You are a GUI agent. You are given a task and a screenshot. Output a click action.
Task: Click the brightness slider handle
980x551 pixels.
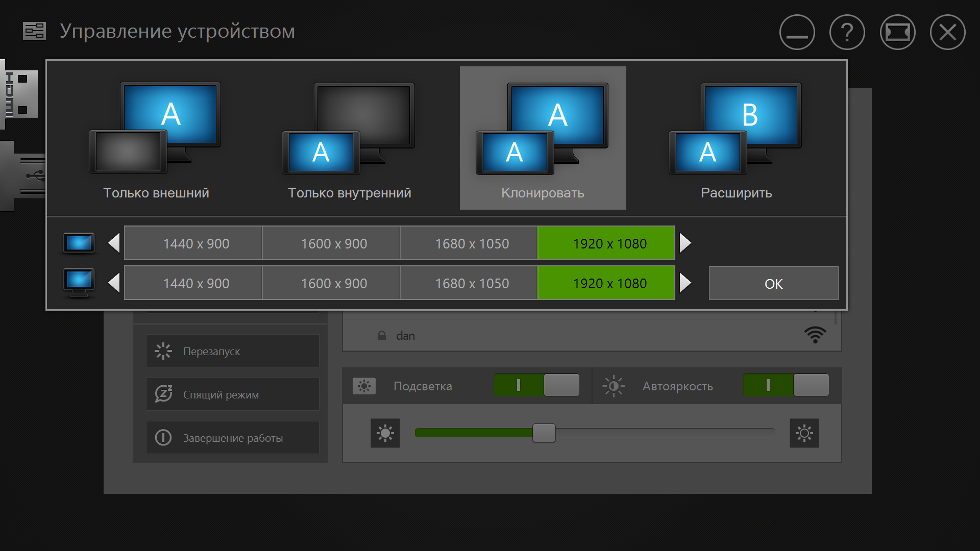(544, 433)
